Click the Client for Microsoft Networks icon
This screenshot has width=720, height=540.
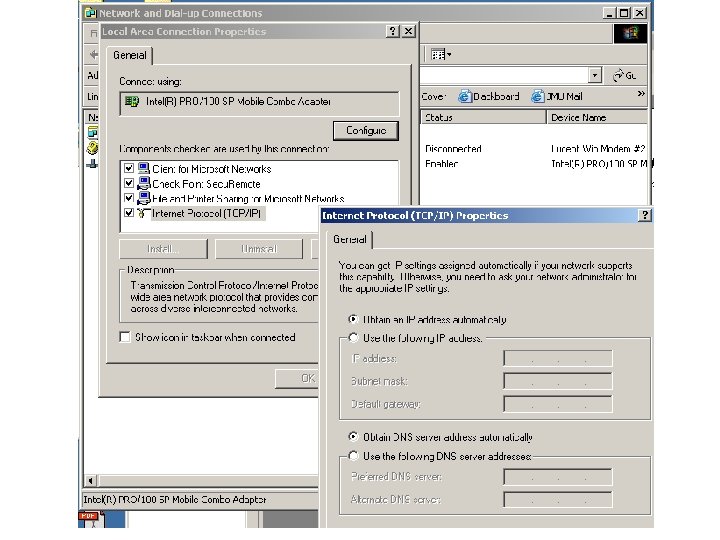click(144, 169)
